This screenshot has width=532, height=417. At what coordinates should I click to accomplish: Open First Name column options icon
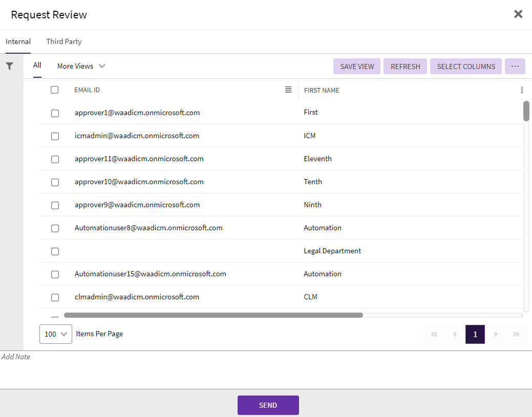521,90
